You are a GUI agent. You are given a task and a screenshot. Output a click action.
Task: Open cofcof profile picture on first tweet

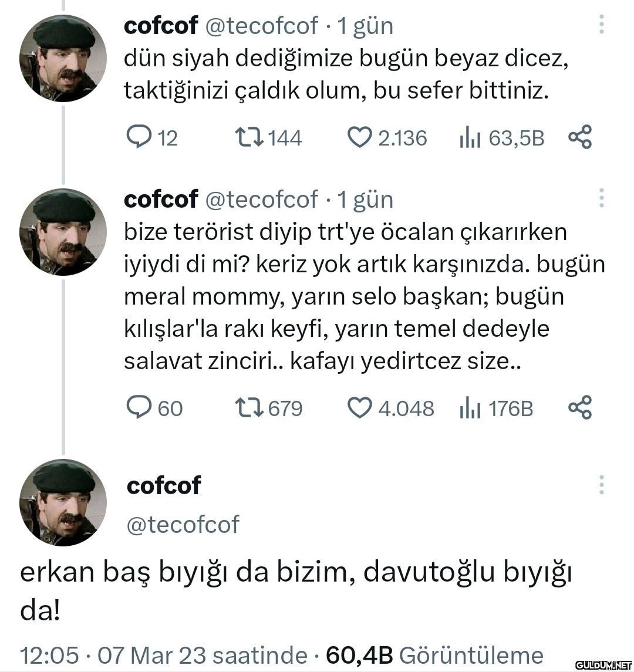tap(63, 58)
